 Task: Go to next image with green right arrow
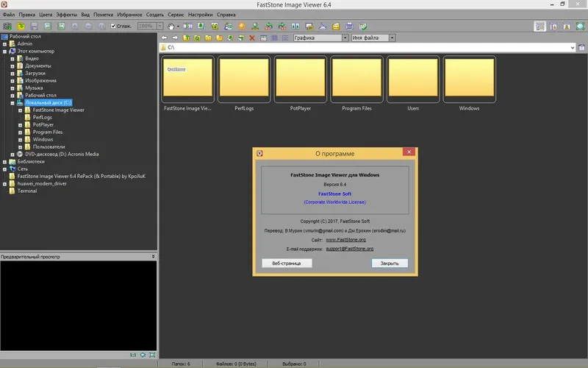pos(61,26)
